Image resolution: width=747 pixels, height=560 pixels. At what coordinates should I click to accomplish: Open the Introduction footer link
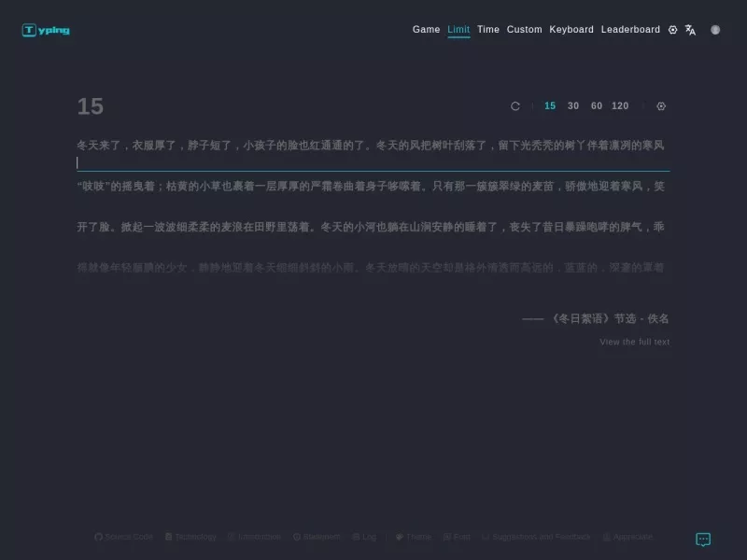[254, 537]
